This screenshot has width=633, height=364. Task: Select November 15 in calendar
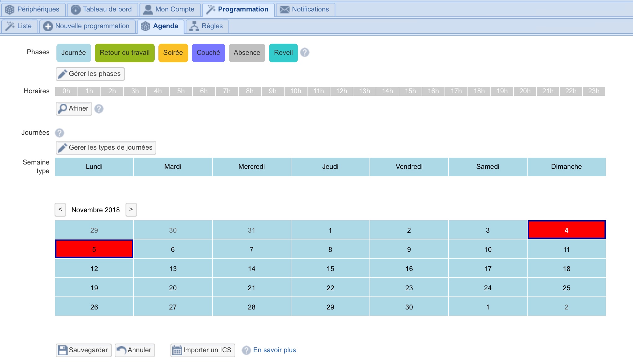330,268
